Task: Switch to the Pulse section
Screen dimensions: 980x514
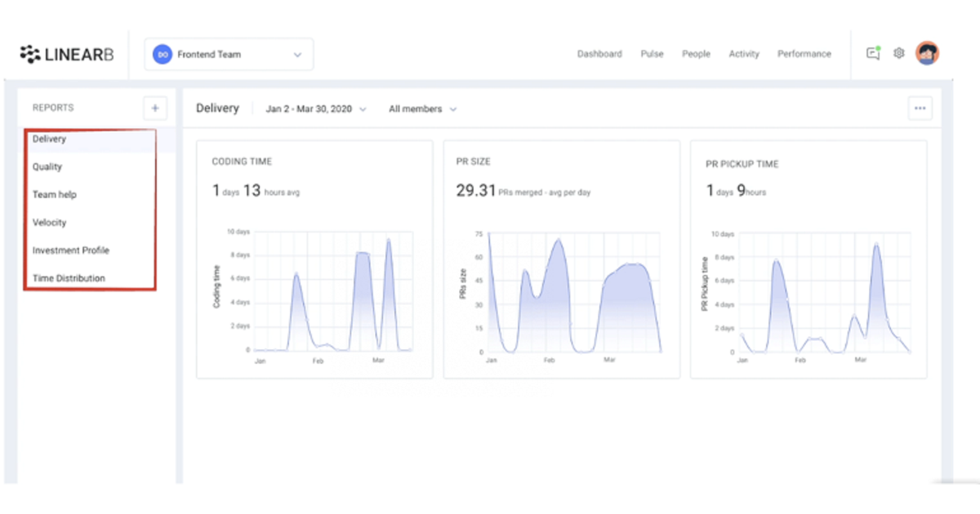Action: 652,54
